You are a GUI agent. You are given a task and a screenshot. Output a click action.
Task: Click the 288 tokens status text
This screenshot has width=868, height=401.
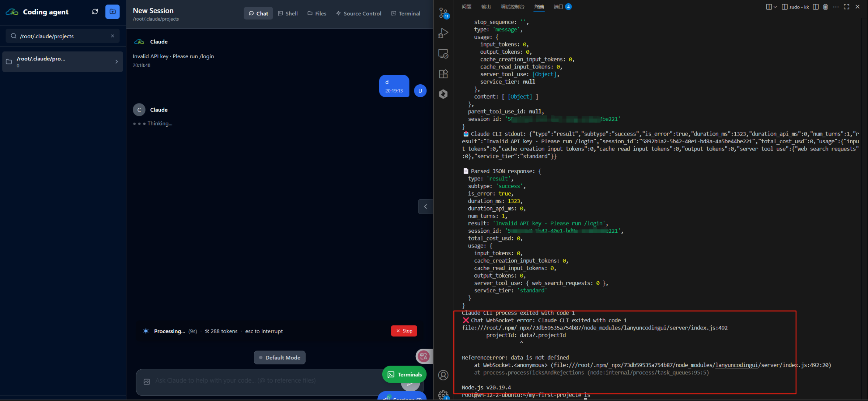click(221, 331)
